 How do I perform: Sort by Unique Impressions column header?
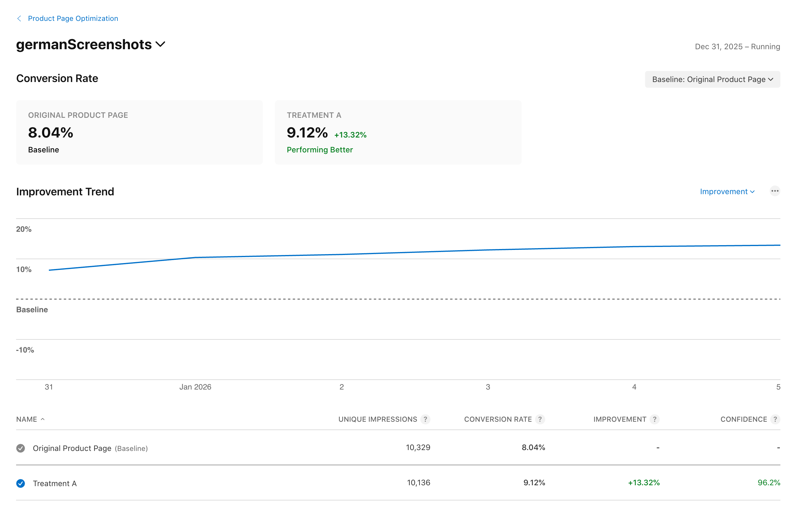pos(377,419)
